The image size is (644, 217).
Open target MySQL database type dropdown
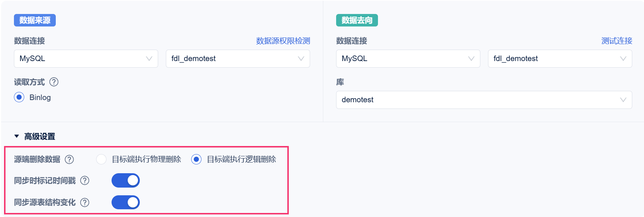pyautogui.click(x=408, y=58)
